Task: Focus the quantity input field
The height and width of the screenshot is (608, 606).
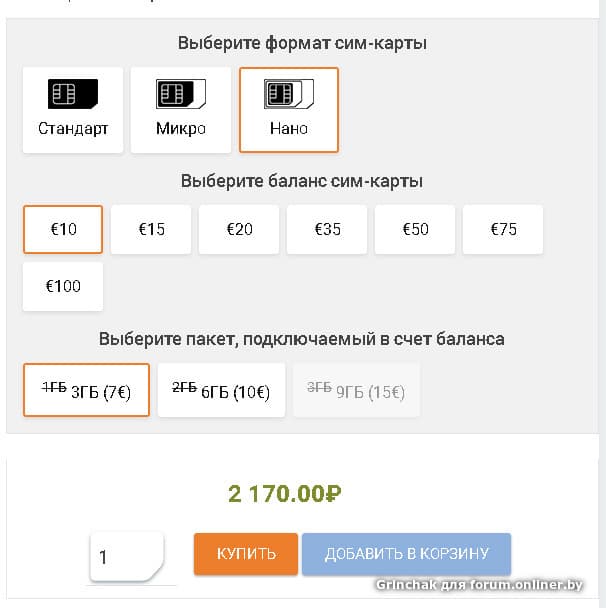Action: pos(127,557)
